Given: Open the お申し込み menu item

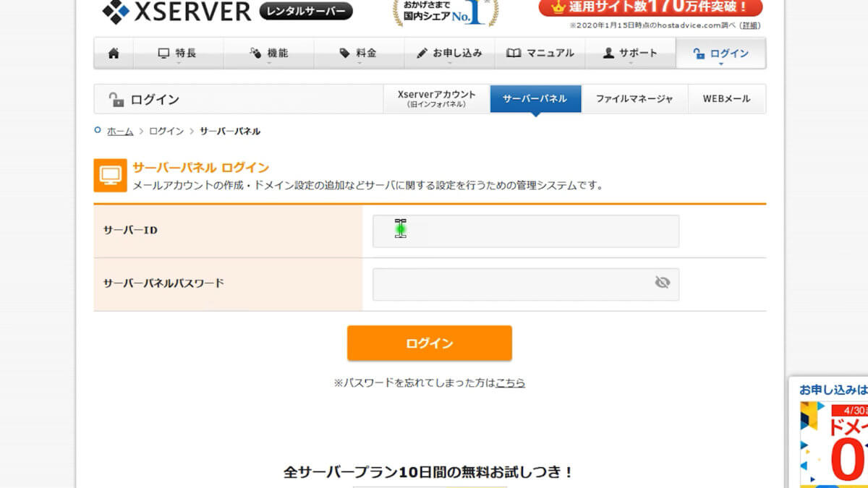Looking at the screenshot, I should coord(448,53).
